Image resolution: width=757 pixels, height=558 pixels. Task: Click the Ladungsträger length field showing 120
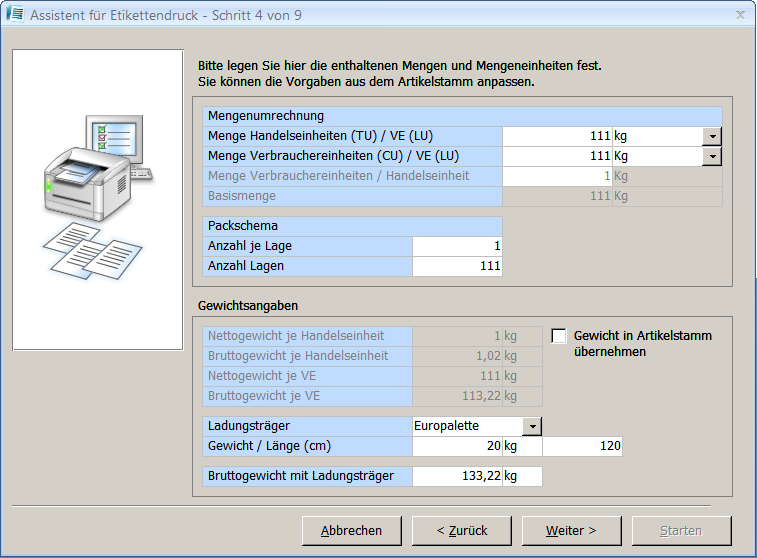[x=582, y=446]
